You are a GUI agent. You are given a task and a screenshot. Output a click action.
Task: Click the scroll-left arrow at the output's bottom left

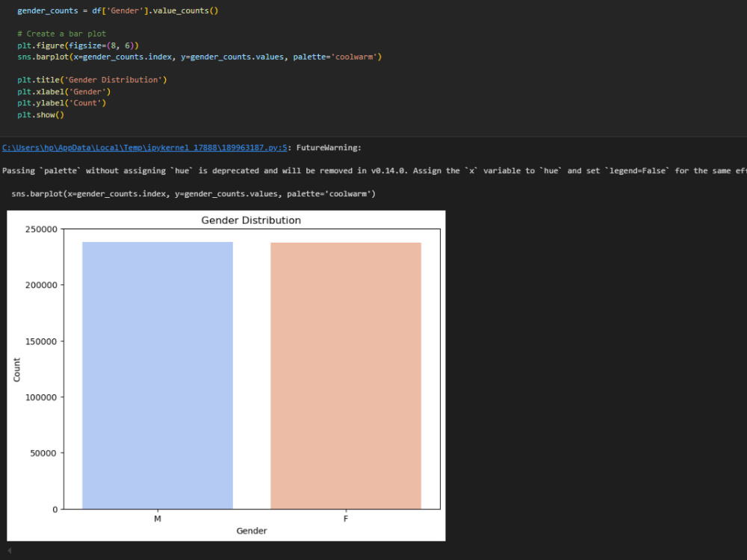pos(9,550)
